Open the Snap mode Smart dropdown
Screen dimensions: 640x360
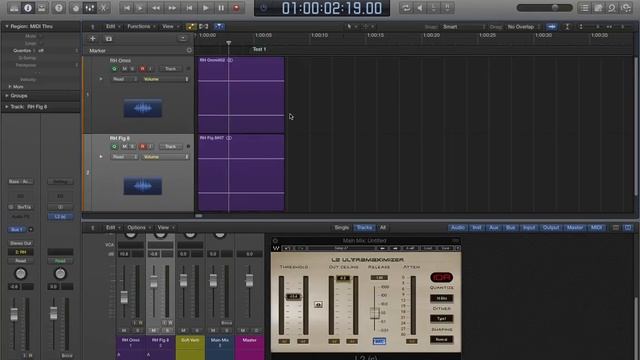coord(463,27)
